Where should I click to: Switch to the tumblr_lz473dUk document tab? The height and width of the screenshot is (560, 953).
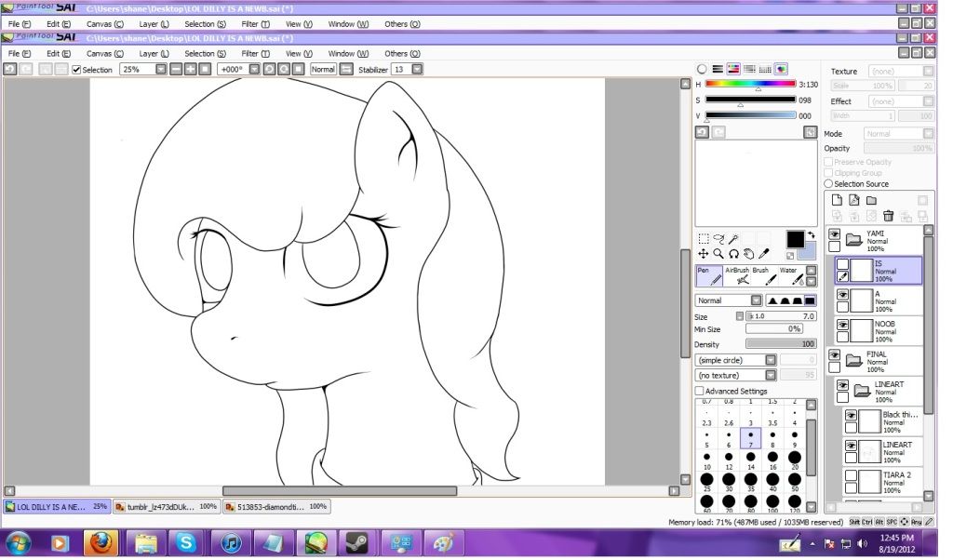click(x=167, y=507)
